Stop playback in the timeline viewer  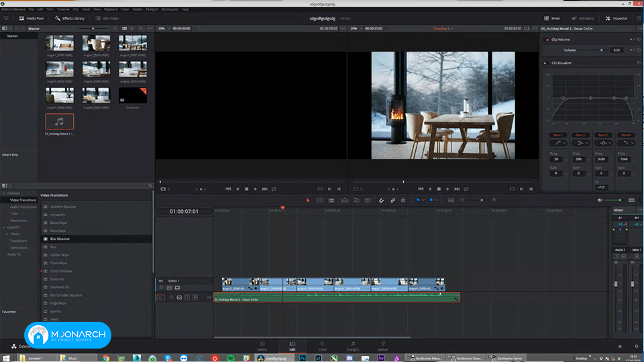[439, 189]
